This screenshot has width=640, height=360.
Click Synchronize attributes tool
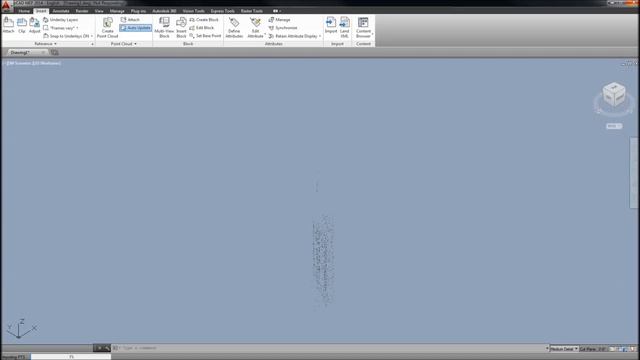[283, 28]
